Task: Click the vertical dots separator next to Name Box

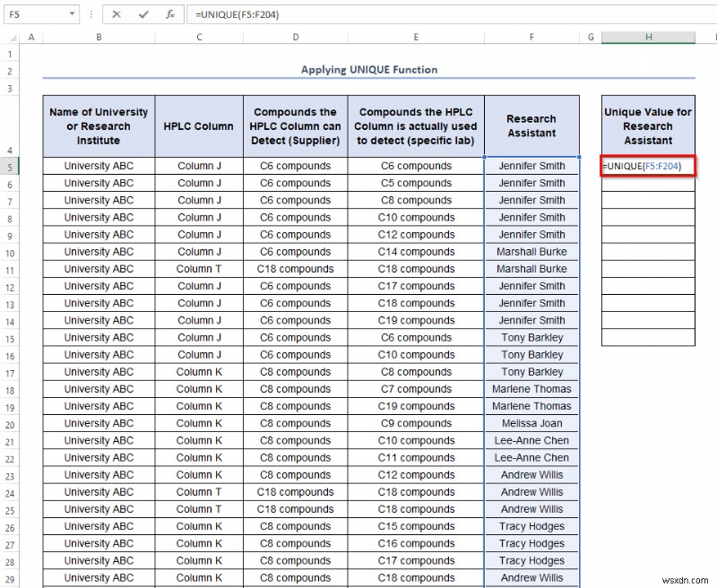Action: [x=90, y=14]
